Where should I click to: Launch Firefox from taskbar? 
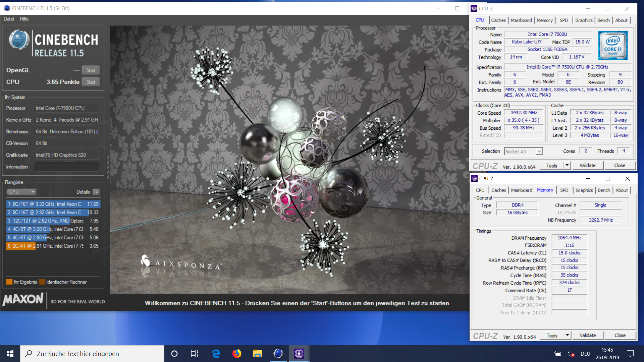pos(237,354)
